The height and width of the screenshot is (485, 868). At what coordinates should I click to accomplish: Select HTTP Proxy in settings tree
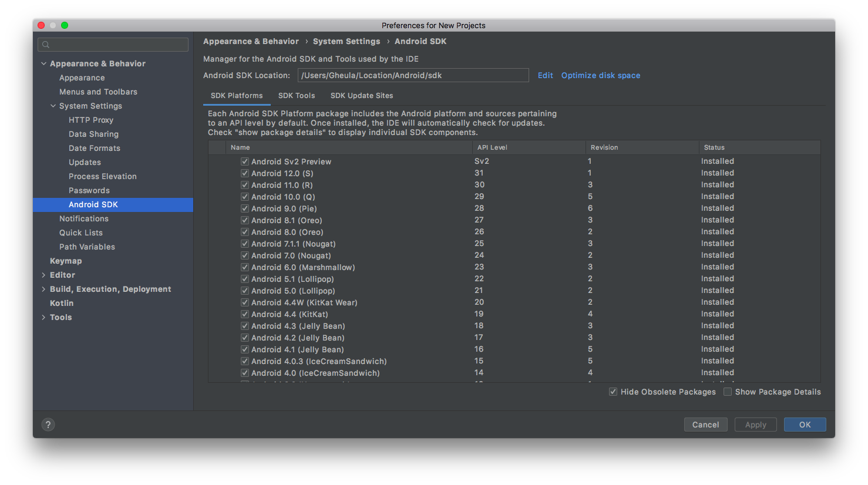(x=91, y=120)
